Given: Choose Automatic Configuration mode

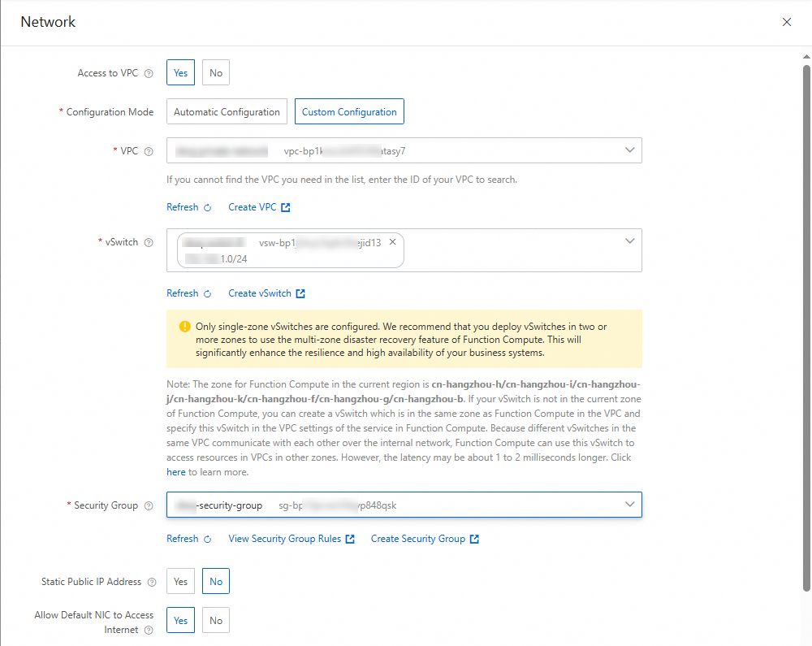Looking at the screenshot, I should click(227, 111).
